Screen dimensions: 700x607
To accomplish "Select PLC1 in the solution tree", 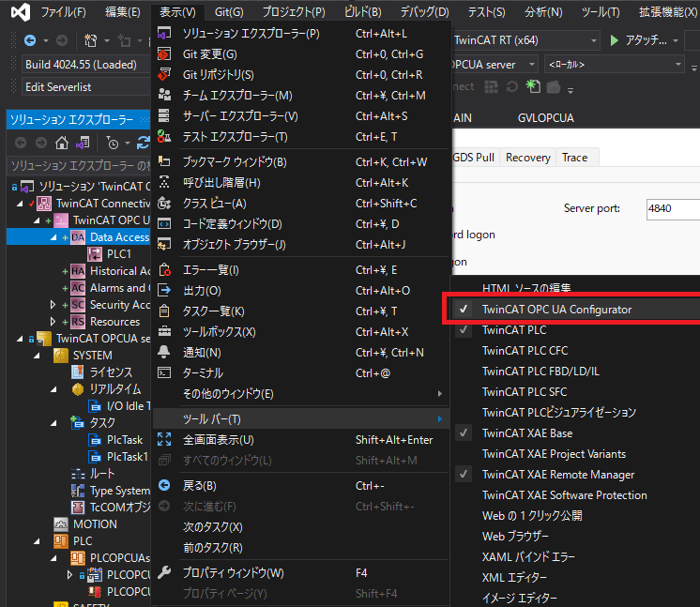I will [118, 254].
